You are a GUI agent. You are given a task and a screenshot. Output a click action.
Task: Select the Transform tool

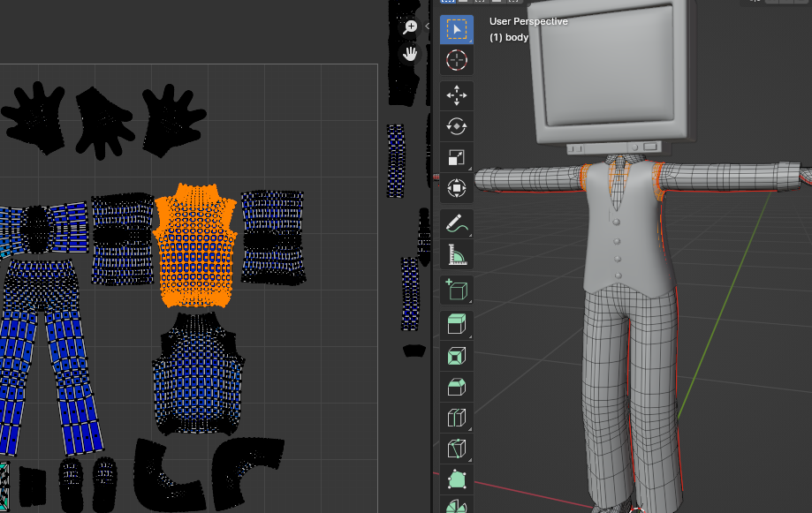(x=456, y=188)
